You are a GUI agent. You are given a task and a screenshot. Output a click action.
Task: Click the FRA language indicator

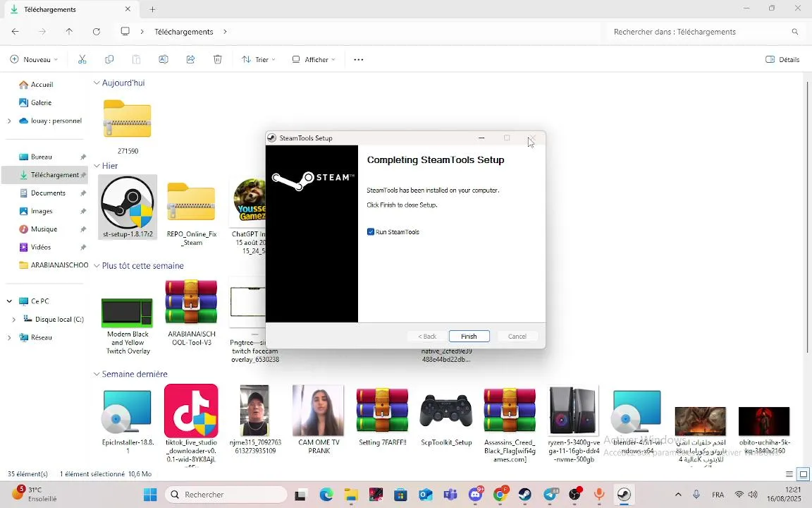718,495
